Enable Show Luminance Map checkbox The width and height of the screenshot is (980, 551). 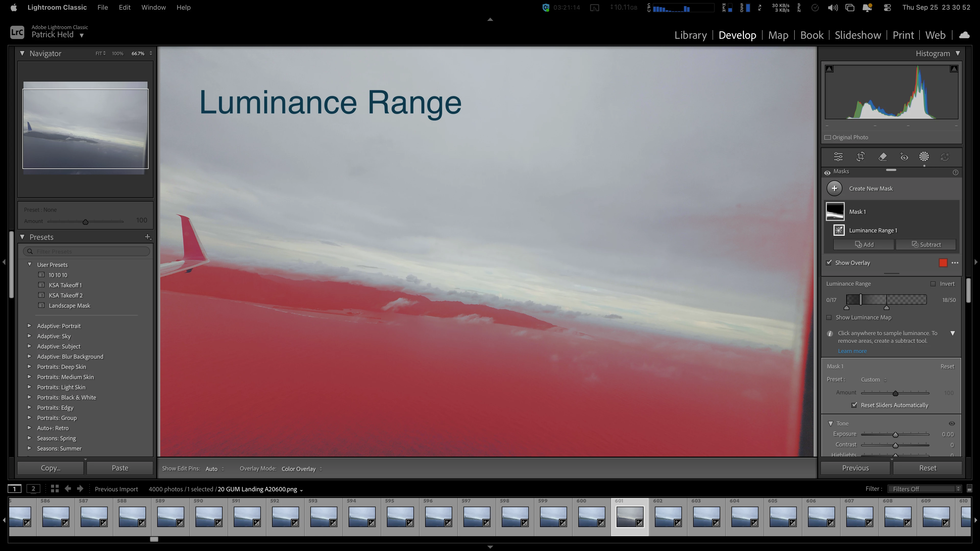coord(829,318)
